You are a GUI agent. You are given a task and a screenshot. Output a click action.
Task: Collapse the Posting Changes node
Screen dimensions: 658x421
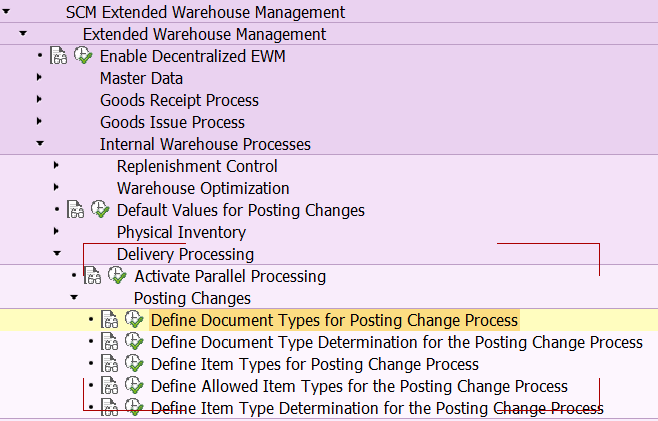74,298
